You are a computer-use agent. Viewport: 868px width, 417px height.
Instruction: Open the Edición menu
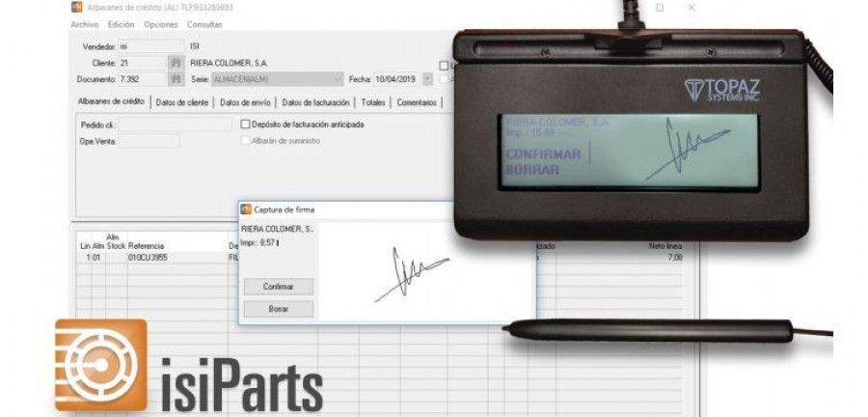point(121,25)
